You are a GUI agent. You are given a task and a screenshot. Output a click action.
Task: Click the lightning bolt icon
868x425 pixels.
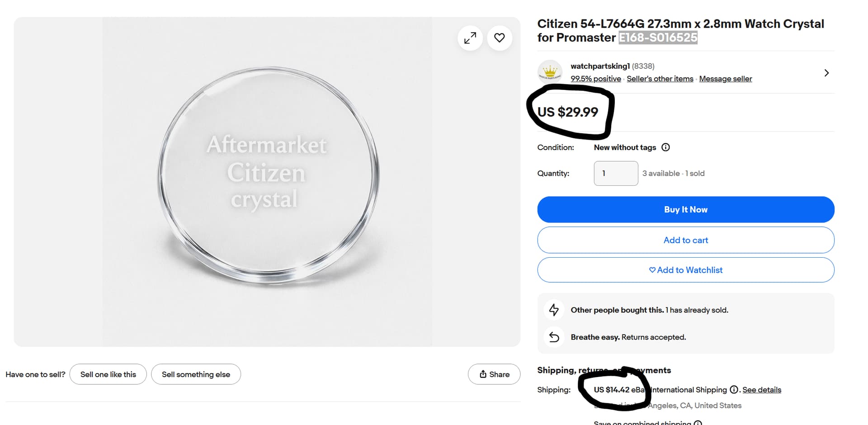click(554, 310)
